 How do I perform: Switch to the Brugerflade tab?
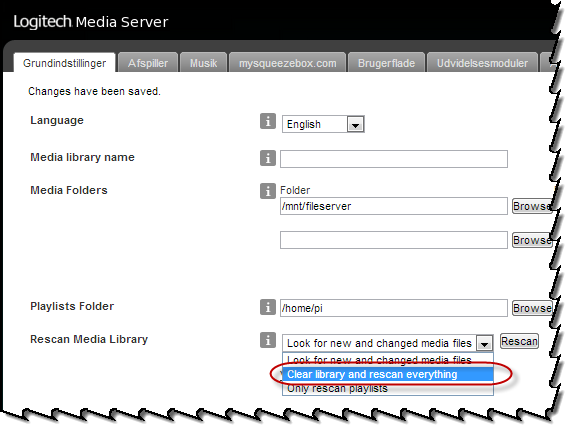[386, 63]
